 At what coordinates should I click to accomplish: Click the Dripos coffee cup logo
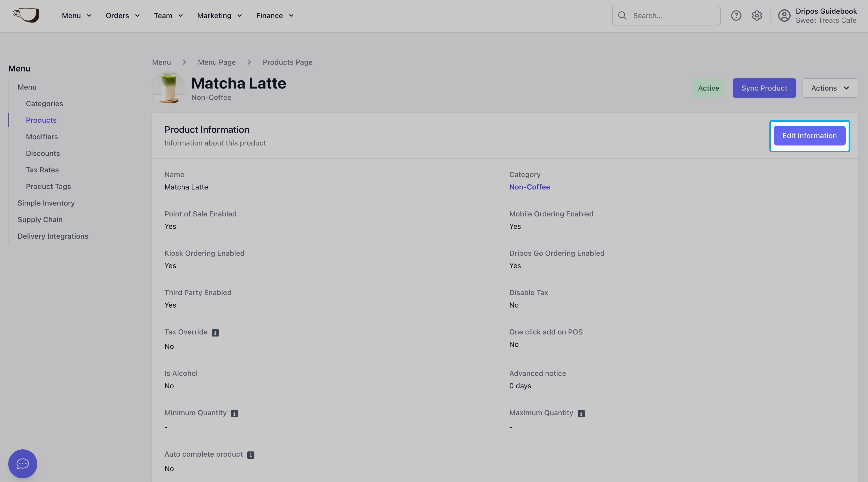click(26, 15)
